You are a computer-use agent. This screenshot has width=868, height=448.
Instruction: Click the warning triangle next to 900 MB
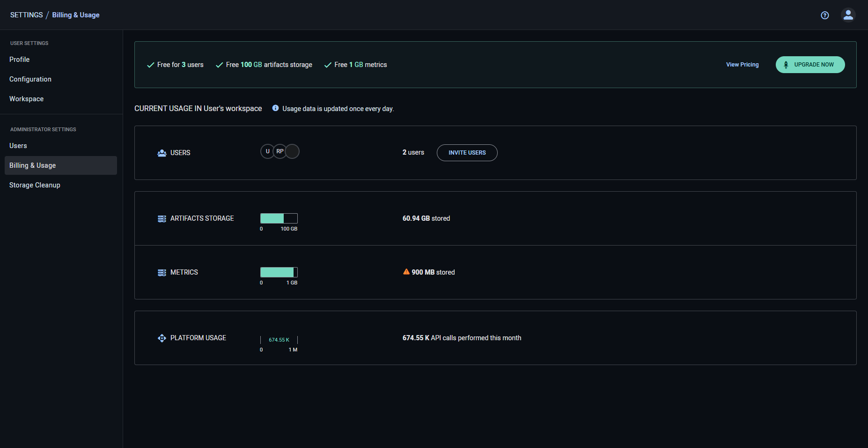[x=405, y=272]
